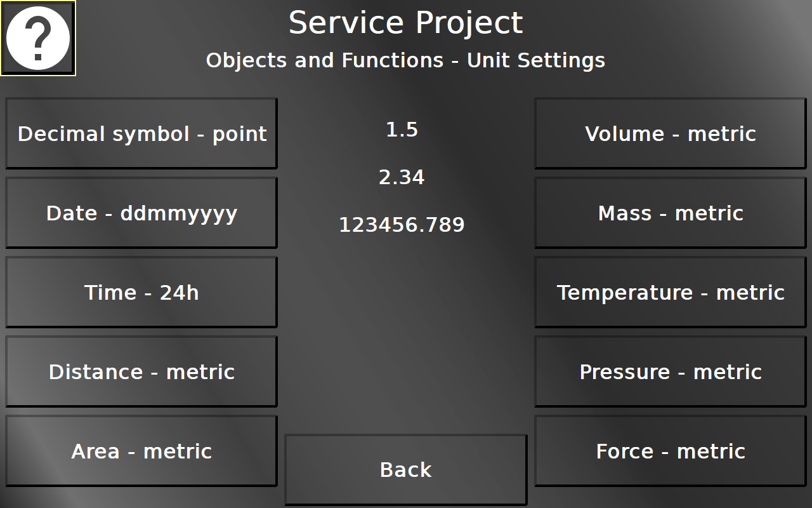Select the sample number 123456.789

coord(402,225)
